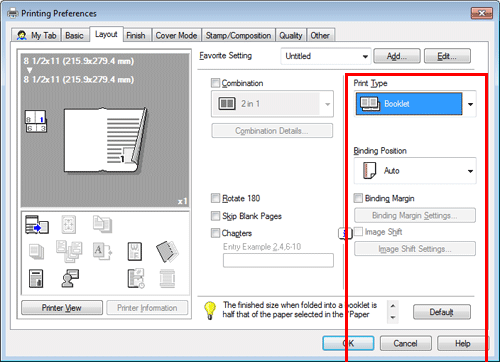The width and height of the screenshot is (500, 362).
Task: Click the tilted folded booklet icon
Action: (x=167, y=252)
